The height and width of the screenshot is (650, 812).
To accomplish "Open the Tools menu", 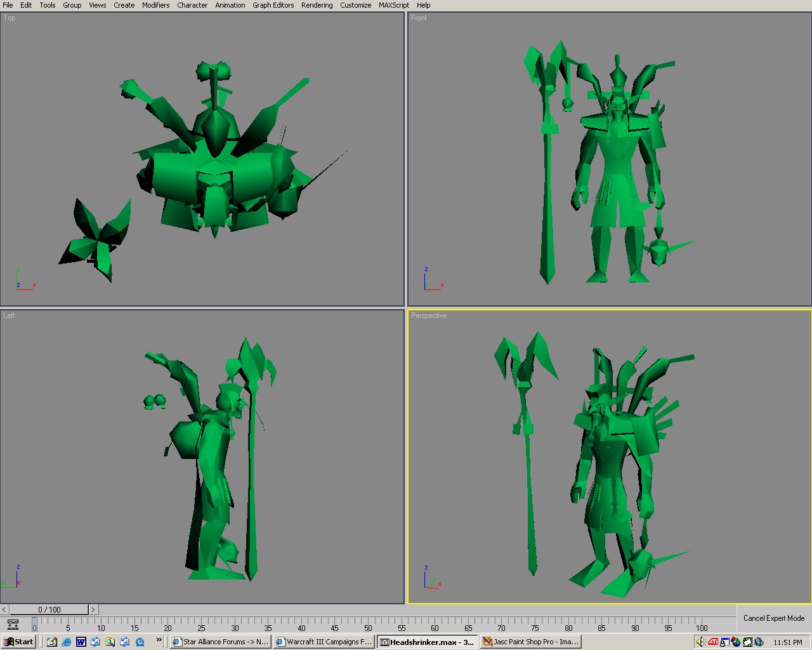I will [x=48, y=5].
